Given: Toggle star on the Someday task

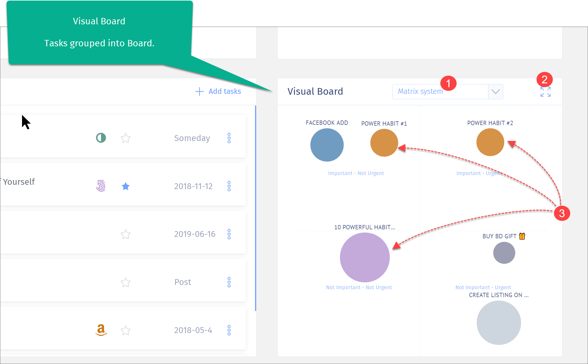Looking at the screenshot, I should (125, 138).
